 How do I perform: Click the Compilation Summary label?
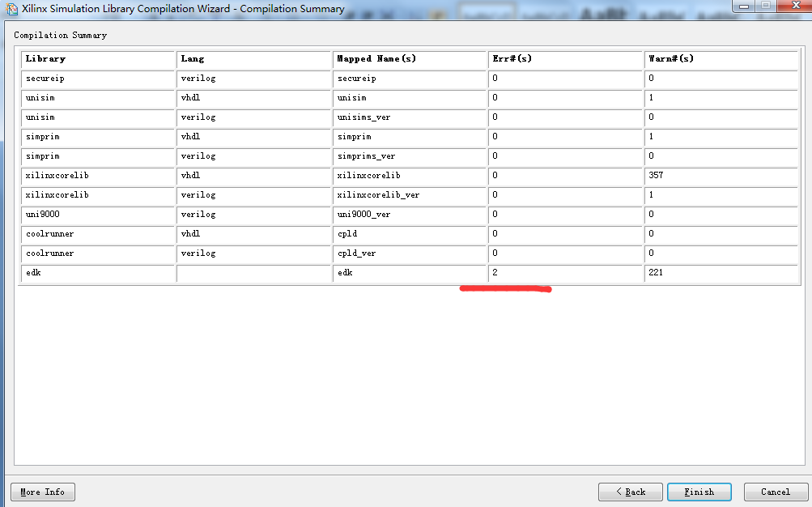(60, 35)
